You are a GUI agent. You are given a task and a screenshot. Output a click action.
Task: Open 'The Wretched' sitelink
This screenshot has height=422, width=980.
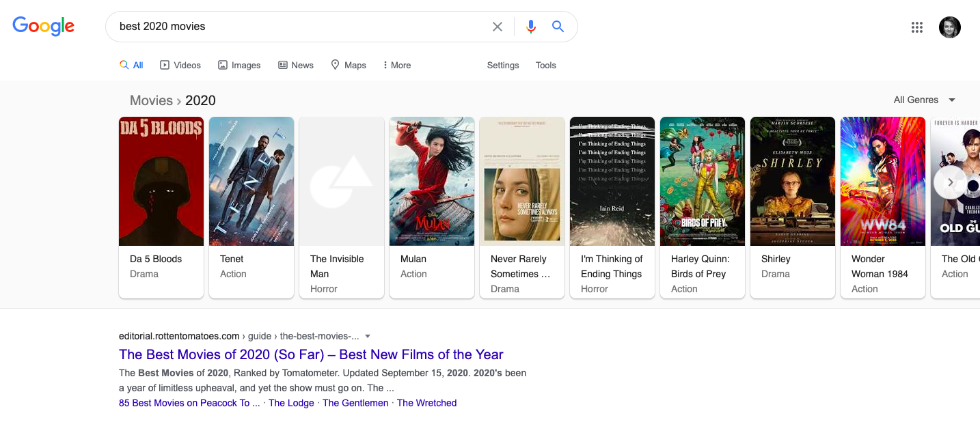(x=426, y=403)
